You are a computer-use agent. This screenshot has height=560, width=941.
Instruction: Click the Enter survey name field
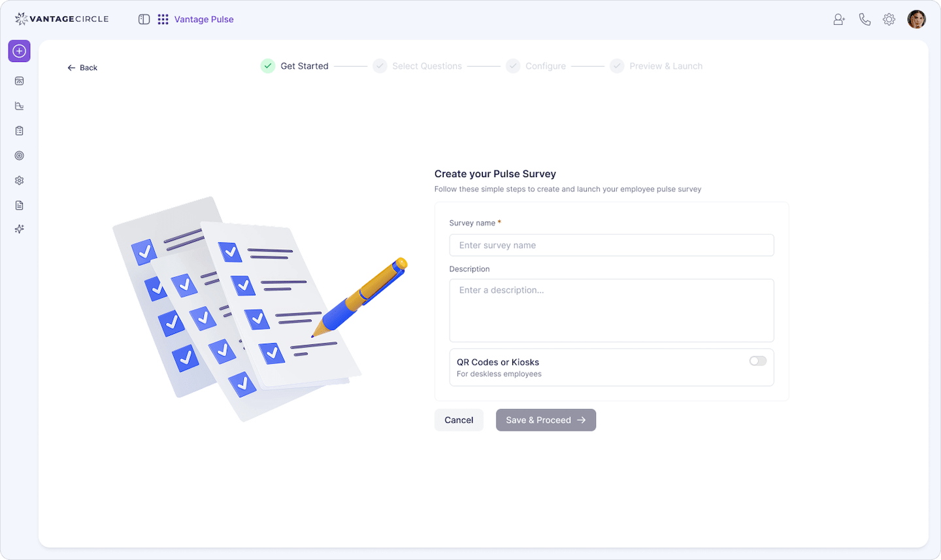click(x=612, y=245)
